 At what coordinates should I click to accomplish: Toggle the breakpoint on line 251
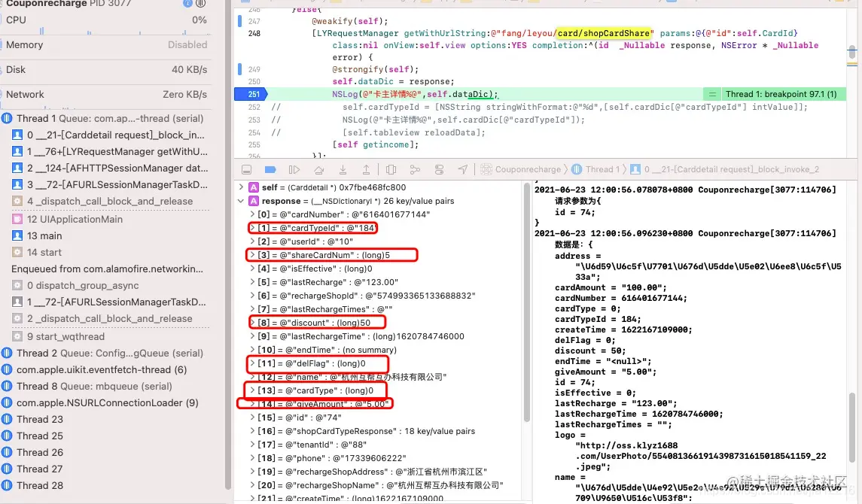coord(251,95)
